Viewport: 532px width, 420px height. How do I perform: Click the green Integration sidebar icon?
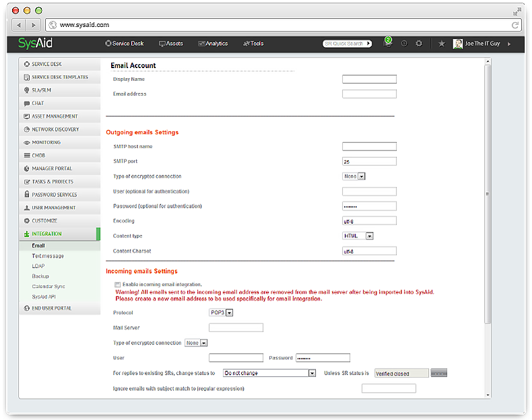pyautogui.click(x=27, y=234)
